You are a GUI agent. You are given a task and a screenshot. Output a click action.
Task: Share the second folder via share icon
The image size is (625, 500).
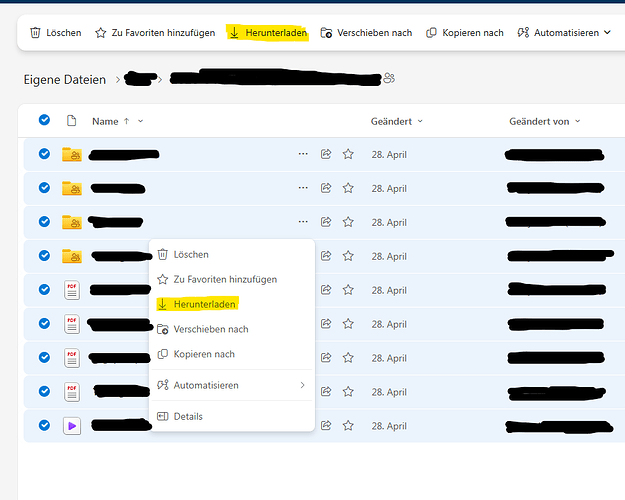(326, 188)
